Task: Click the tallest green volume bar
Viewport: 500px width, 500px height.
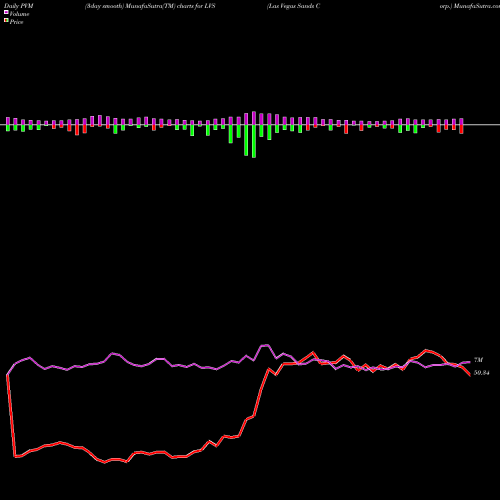Action: [x=254, y=141]
